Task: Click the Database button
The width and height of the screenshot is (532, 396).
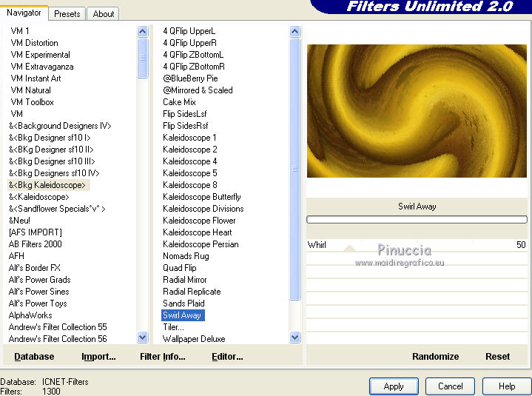Action: click(x=34, y=357)
